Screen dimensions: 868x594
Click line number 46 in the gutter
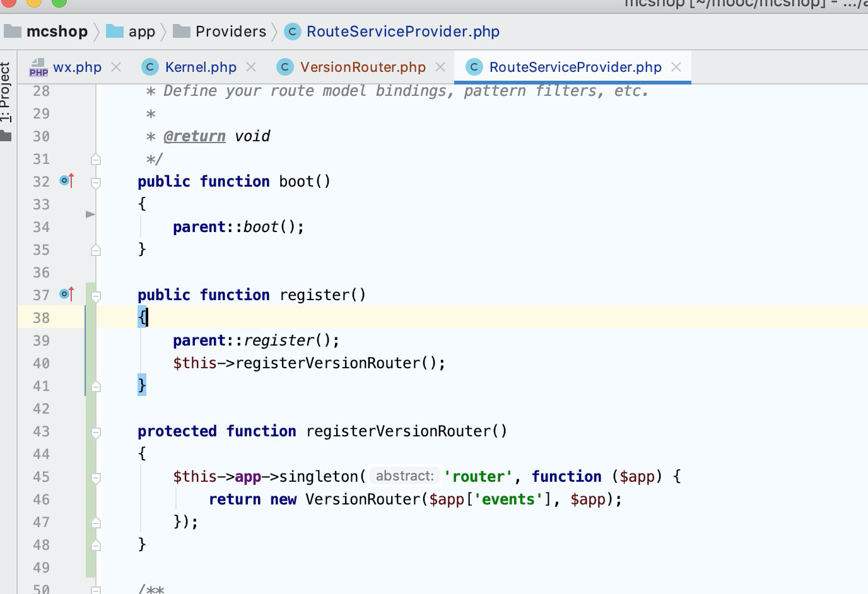click(41, 499)
